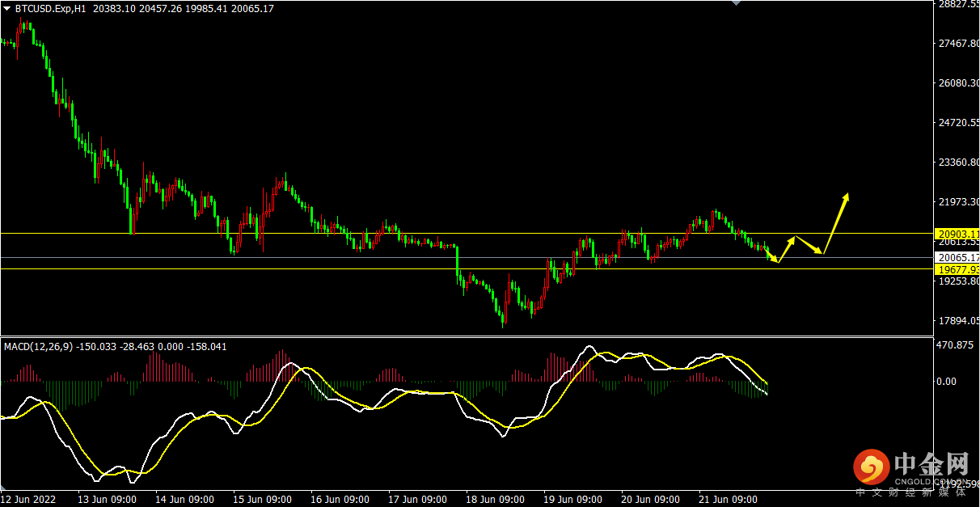Click the 0.00 MACD scale label

coord(945,381)
